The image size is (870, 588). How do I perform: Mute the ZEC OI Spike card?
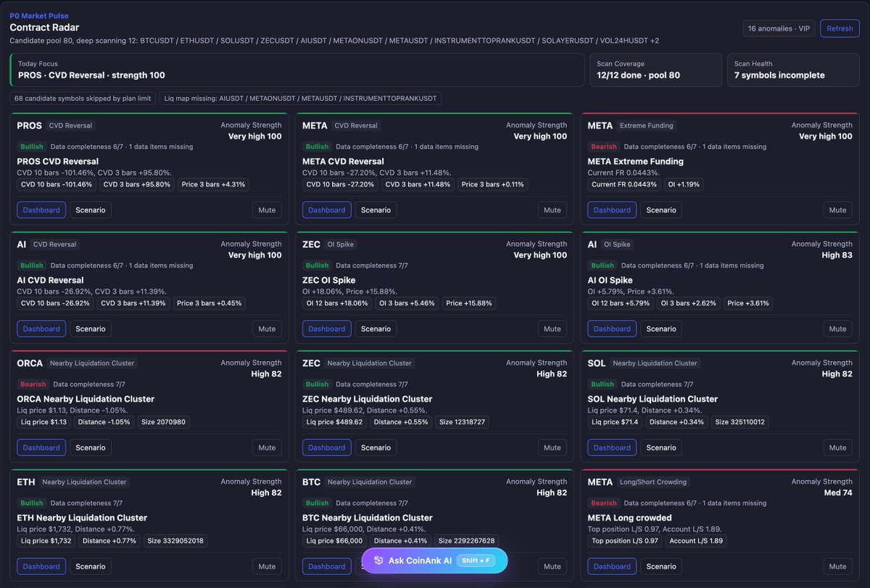[x=552, y=328]
